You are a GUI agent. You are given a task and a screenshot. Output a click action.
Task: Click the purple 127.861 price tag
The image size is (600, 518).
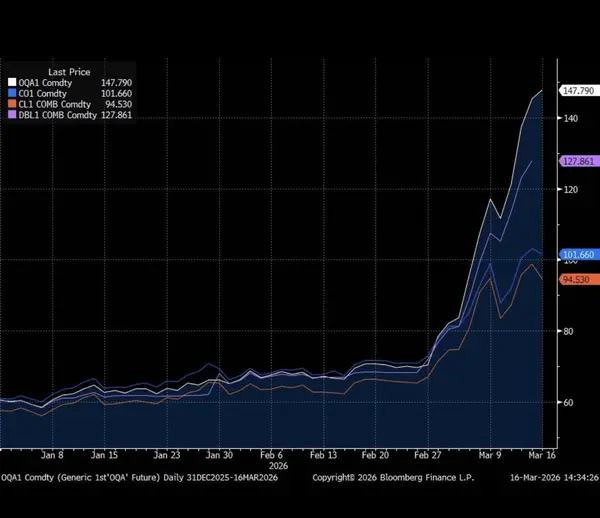point(579,161)
